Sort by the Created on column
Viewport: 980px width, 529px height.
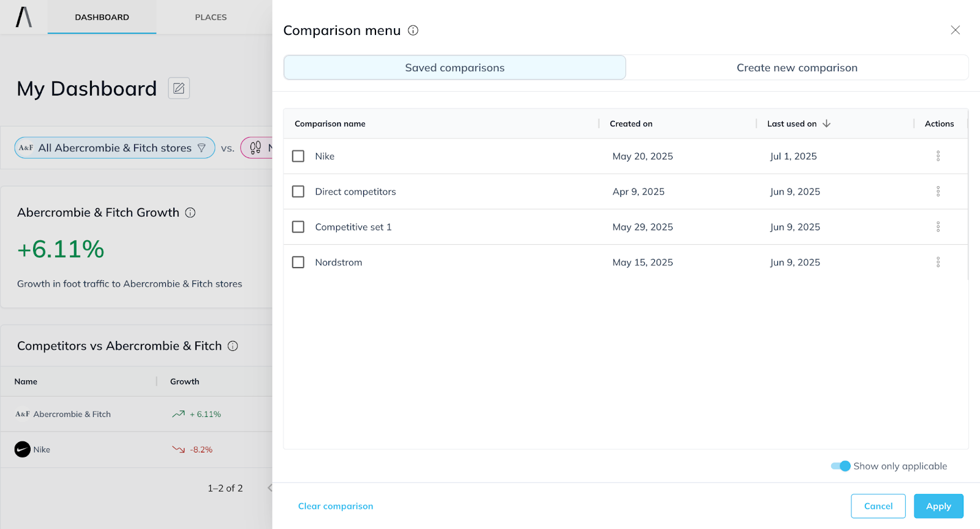tap(631, 124)
